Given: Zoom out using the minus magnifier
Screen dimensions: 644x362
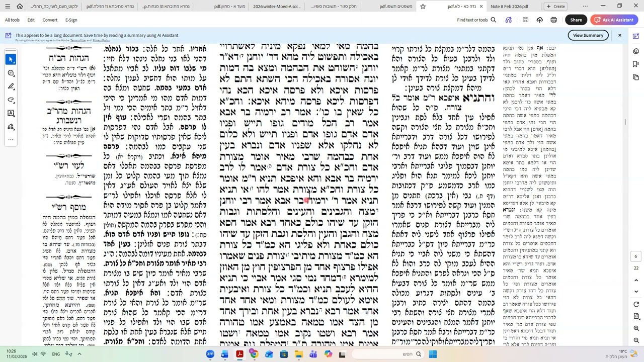Looking at the screenshot, I should tap(636, 340).
